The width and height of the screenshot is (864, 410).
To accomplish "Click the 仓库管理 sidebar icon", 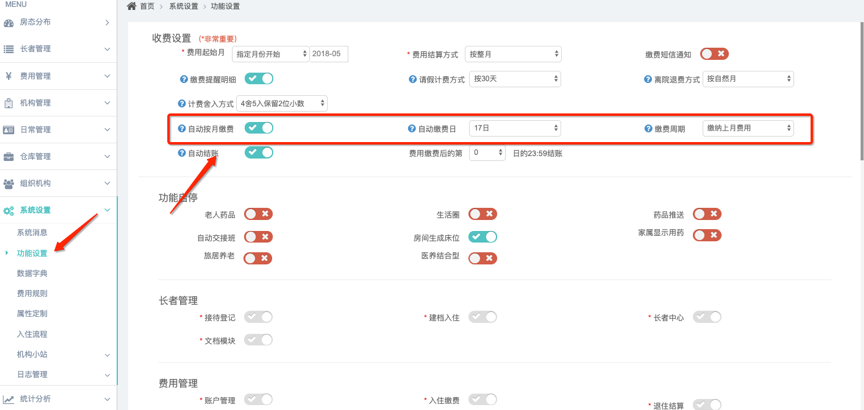I will tap(9, 157).
